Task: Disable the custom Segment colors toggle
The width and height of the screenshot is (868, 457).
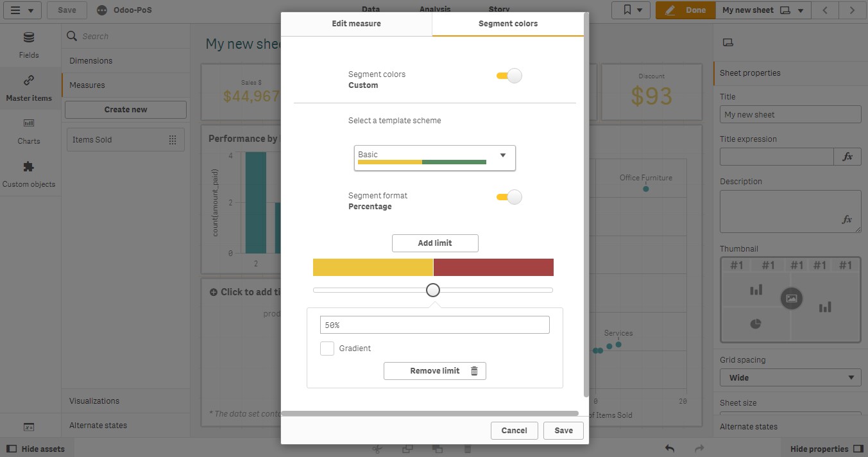Action: click(509, 75)
